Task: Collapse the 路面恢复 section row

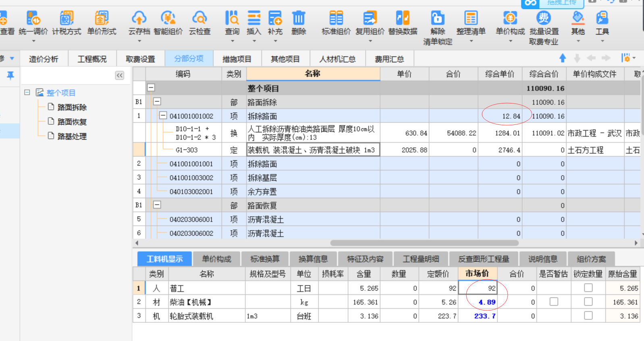Action: [157, 205]
